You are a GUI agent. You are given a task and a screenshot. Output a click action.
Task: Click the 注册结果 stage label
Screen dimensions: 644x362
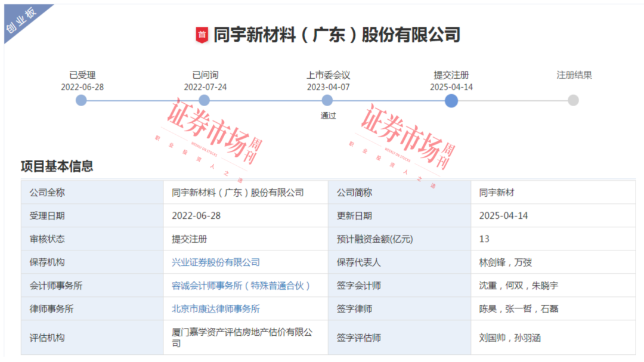tap(574, 75)
